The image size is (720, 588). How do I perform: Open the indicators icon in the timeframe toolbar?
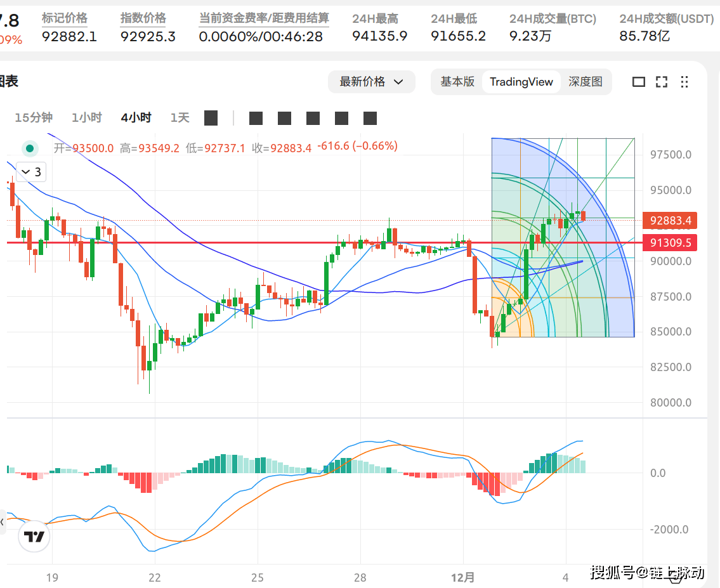click(x=256, y=118)
